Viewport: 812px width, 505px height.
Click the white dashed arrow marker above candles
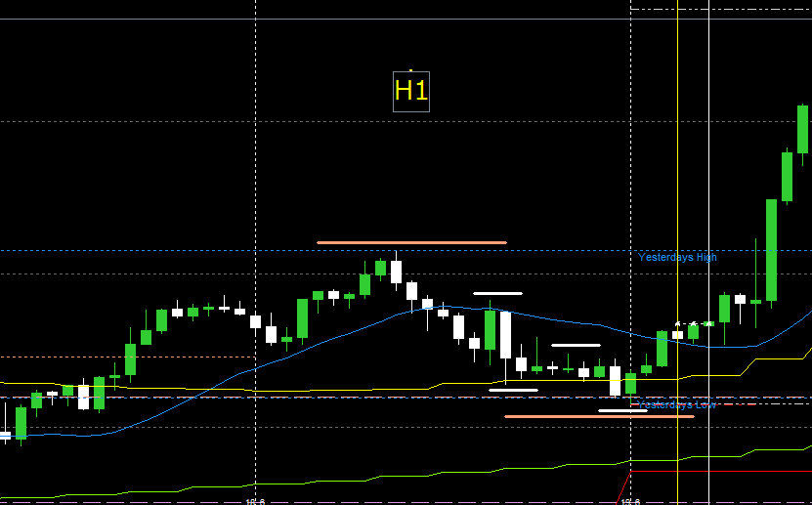(692, 322)
